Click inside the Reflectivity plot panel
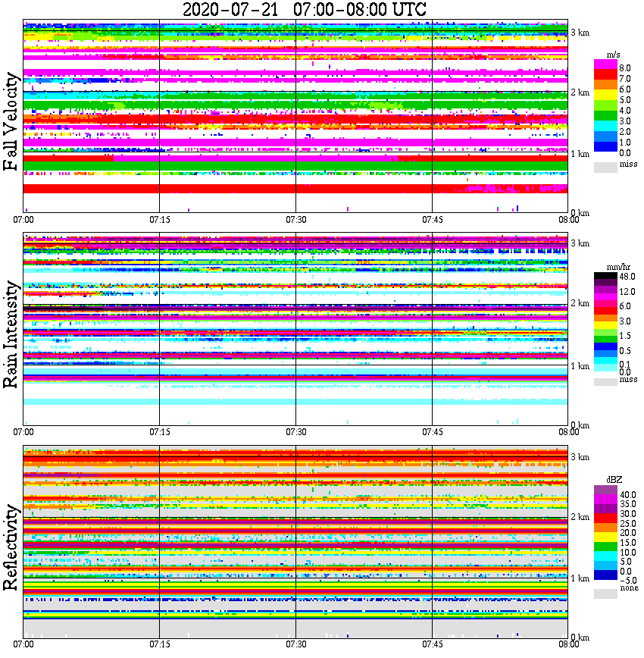The height and width of the screenshot is (658, 644). (295, 541)
